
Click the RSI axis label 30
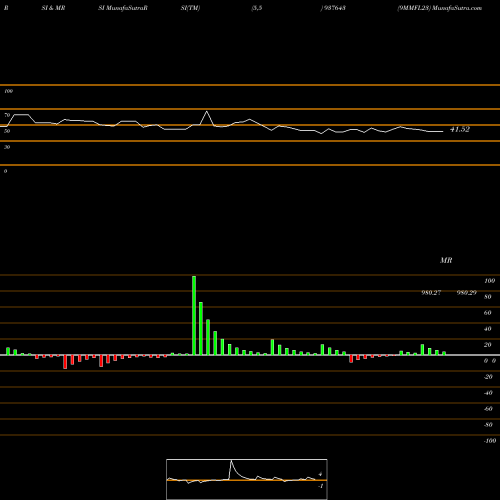click(7, 147)
